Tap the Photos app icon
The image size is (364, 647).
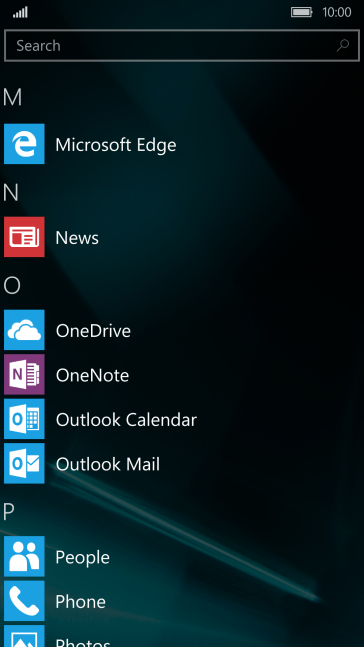click(24, 636)
